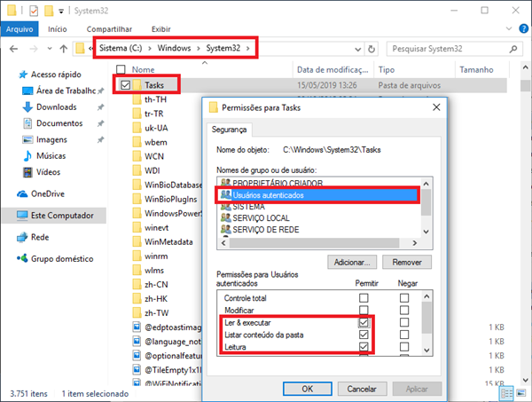The image size is (532, 402).
Task: Click the search magnifier icon
Action: tap(513, 49)
